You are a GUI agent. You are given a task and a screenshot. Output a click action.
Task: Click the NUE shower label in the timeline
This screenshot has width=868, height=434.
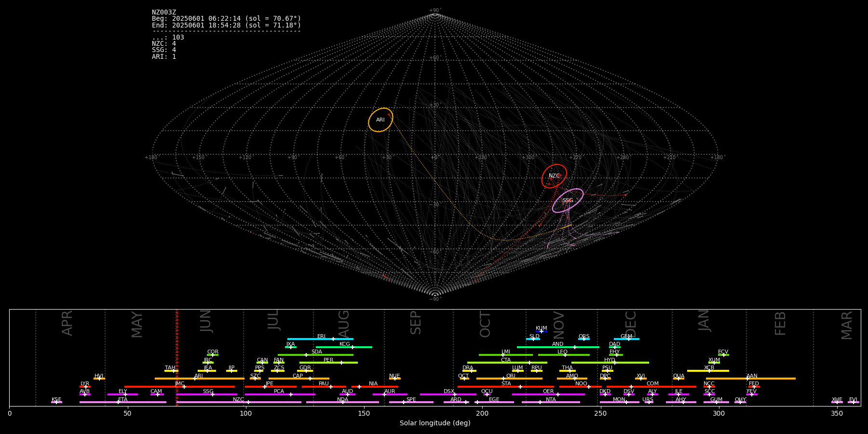pyautogui.click(x=394, y=376)
